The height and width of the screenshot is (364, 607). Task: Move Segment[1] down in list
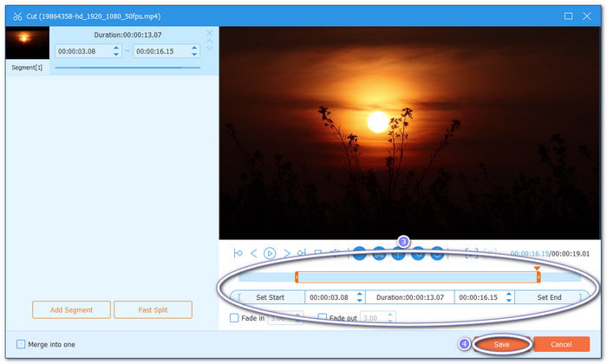pyautogui.click(x=210, y=48)
